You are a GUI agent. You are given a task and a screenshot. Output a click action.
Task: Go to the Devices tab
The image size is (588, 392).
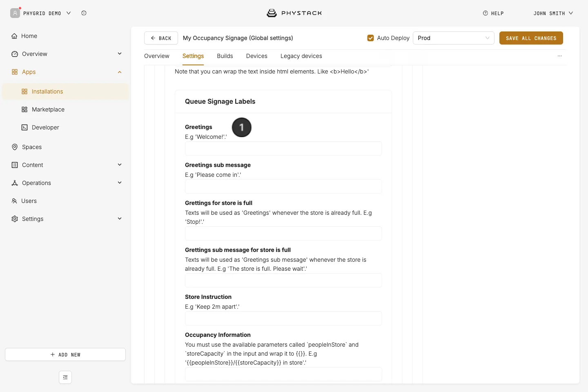[x=257, y=56]
